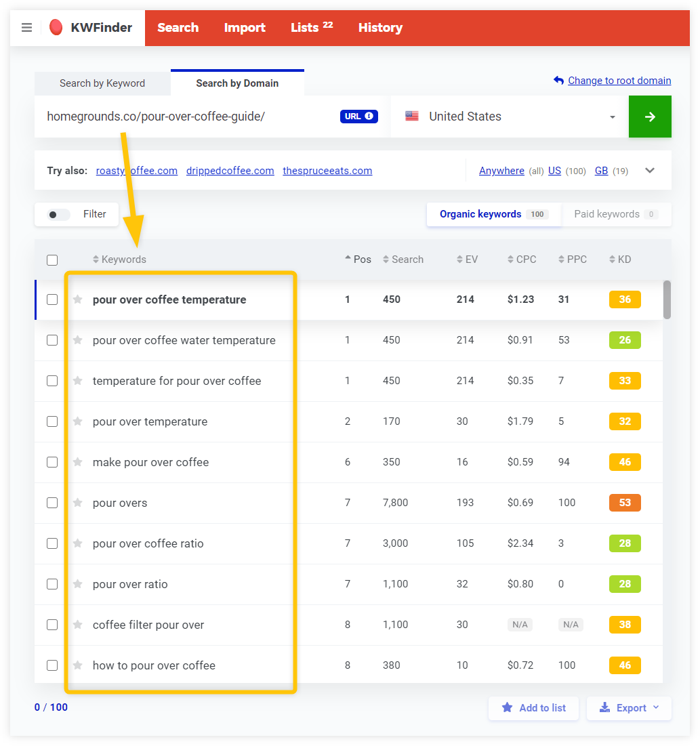This screenshot has width=700, height=746.
Task: Tick the checkbox for 'make pour over coffee'
Action: [52, 462]
